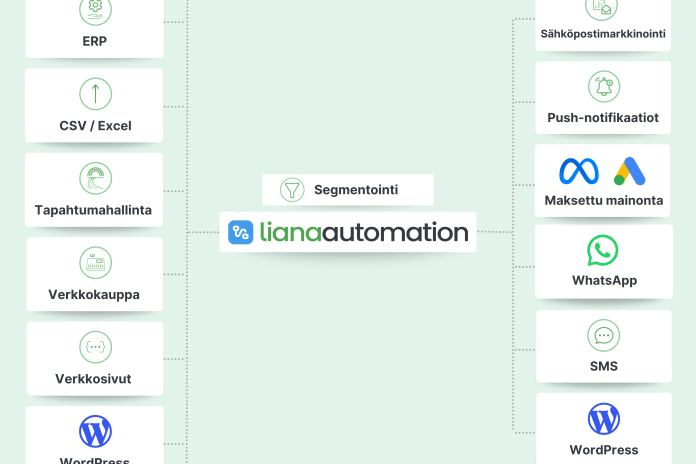Click the Liana Automation blue logo icon

[241, 232]
